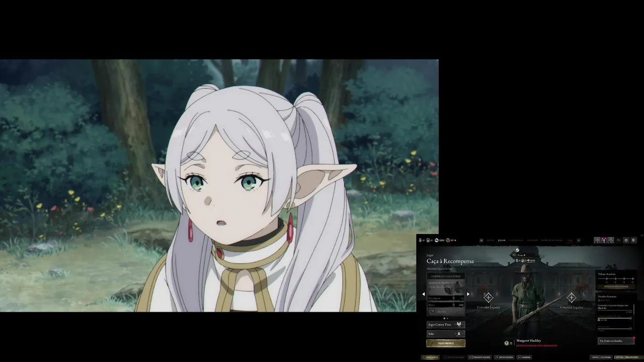Viewport: 644px width, 362px height.
Task: Click the hunter level badge beside Margaret Hackley
Action: [x=507, y=343]
